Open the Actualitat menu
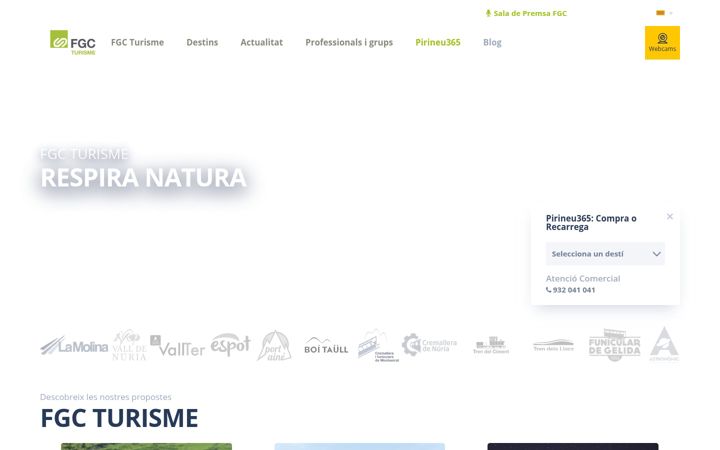Screen dimensions: 720x450 [262, 42]
